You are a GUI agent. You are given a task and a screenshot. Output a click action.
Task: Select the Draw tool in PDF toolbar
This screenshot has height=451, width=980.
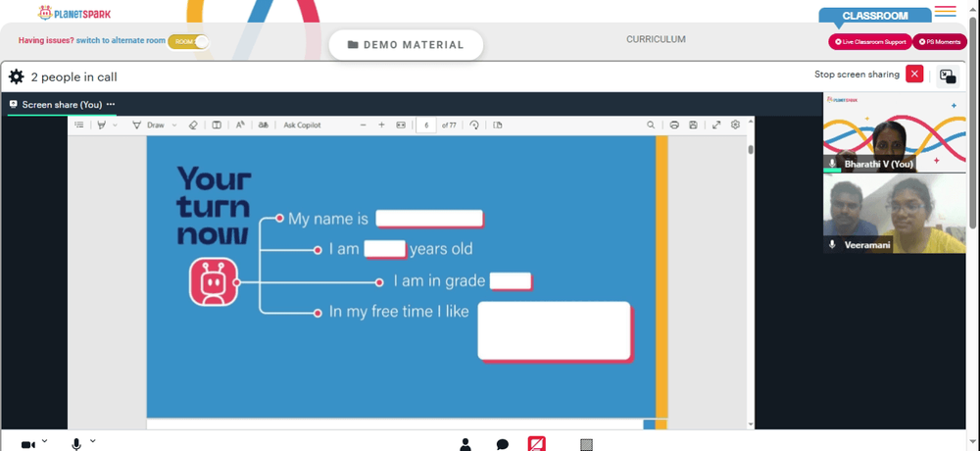(x=149, y=125)
